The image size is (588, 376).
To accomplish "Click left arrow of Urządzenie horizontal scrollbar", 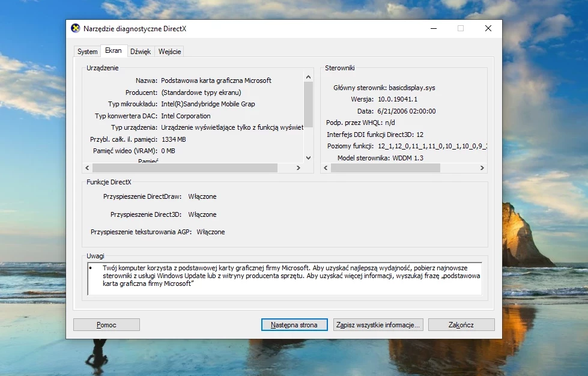I will pyautogui.click(x=87, y=168).
